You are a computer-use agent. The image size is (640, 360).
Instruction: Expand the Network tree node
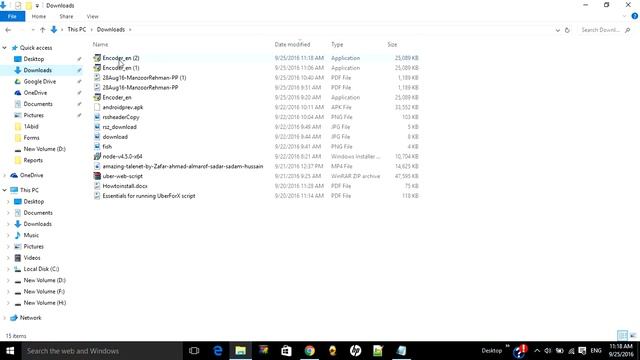pos(4,318)
